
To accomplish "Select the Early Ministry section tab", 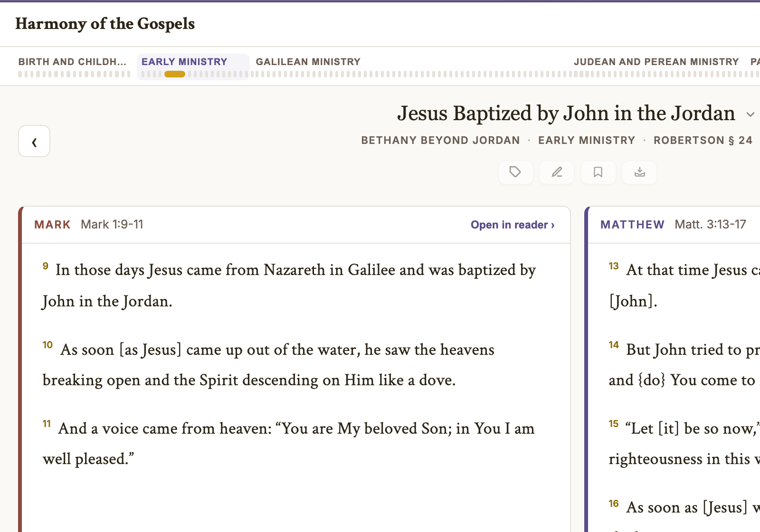I will (x=193, y=66).
